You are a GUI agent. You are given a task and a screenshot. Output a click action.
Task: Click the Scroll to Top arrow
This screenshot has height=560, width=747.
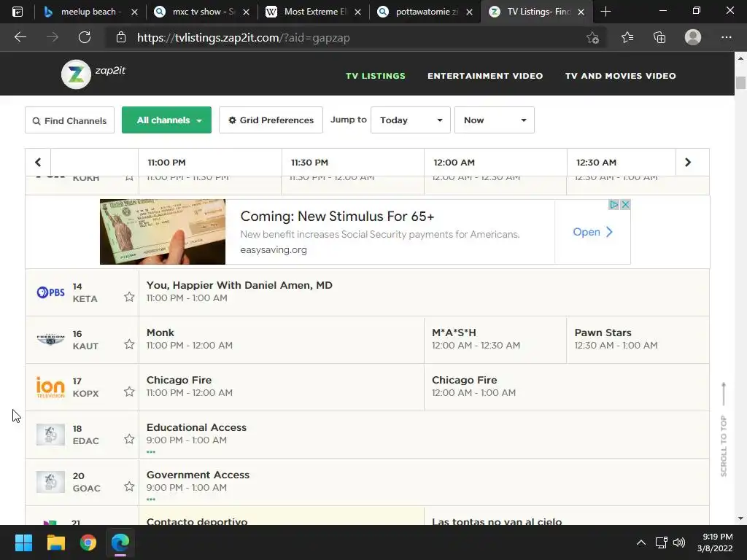(x=724, y=393)
